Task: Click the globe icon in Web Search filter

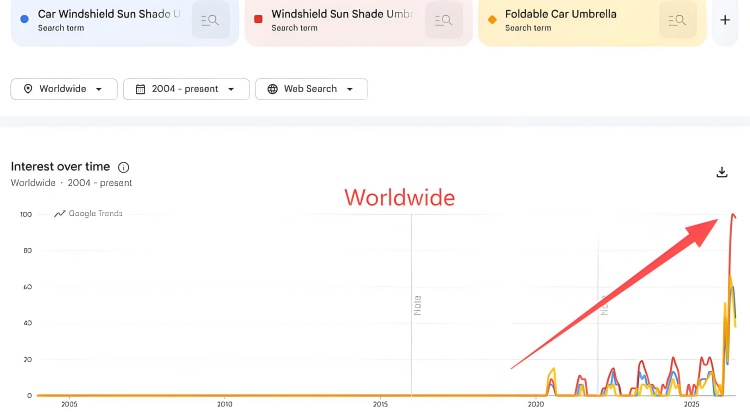Action: (x=272, y=89)
